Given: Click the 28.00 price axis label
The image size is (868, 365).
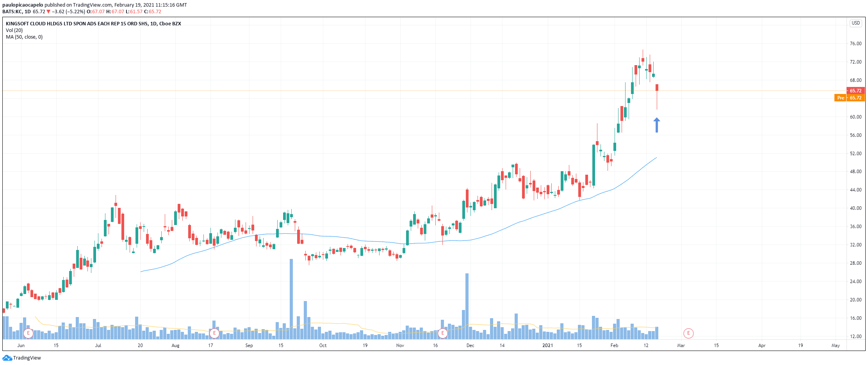Looking at the screenshot, I should point(856,263).
